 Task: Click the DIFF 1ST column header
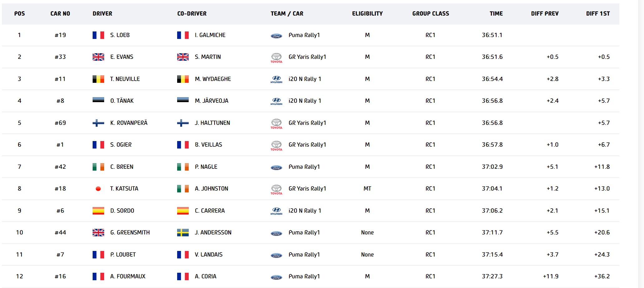pyautogui.click(x=598, y=14)
